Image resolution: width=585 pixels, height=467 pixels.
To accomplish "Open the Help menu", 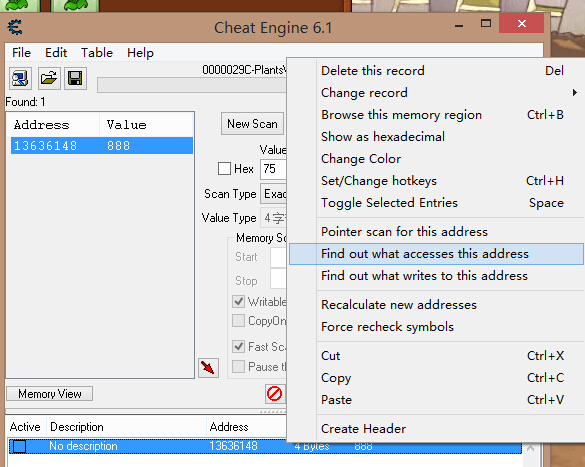I will 140,53.
